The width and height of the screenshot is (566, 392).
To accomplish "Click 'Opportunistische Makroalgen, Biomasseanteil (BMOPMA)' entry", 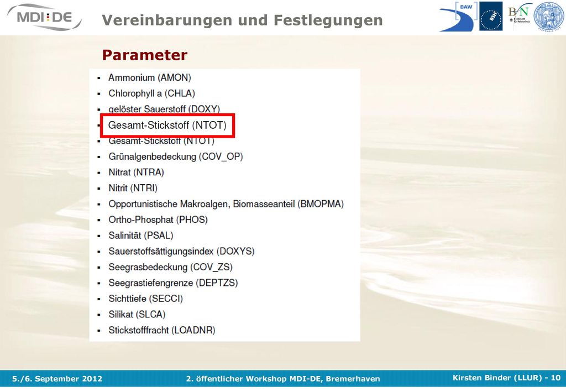I will [226, 204].
